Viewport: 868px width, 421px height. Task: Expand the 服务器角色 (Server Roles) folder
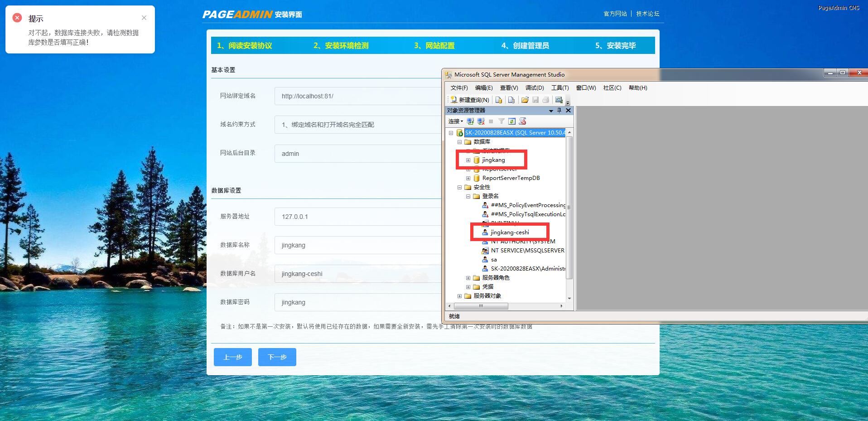coord(468,278)
